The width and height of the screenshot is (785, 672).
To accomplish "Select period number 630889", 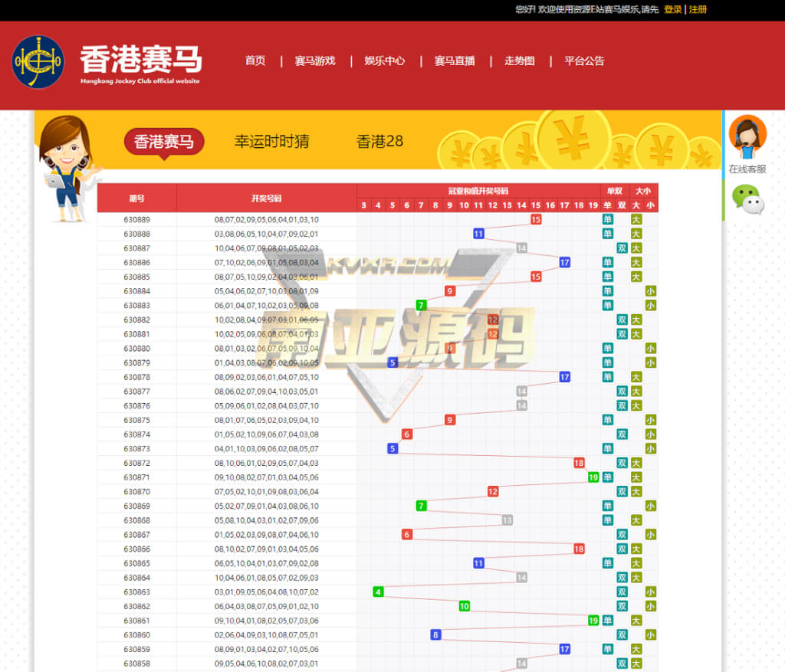I will coord(136,219).
